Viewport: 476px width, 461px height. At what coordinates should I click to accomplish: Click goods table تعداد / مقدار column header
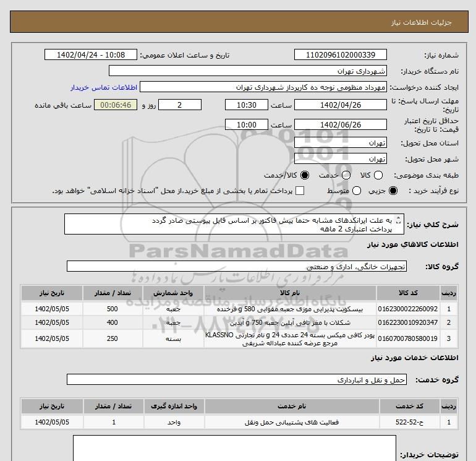tap(113, 293)
